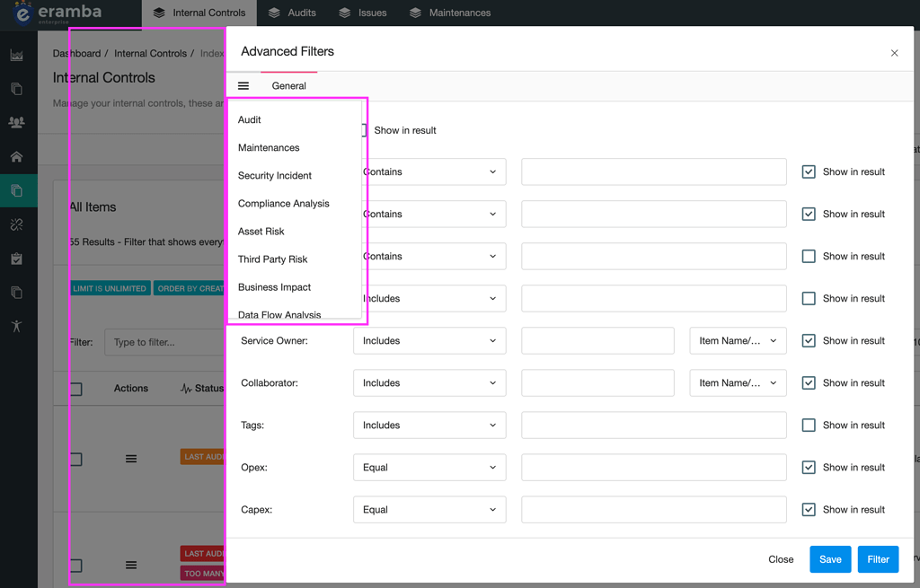
Task: Toggle Show in result next to Includes row above Service Owner
Action: coord(809,298)
